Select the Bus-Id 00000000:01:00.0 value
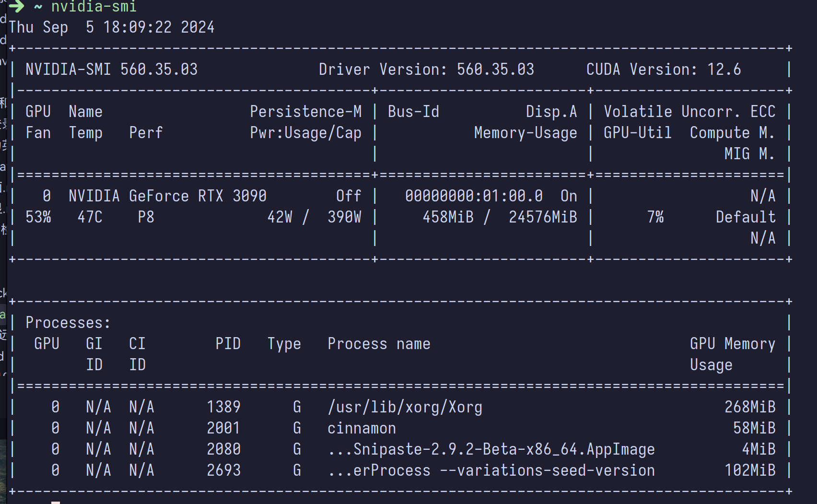The width and height of the screenshot is (817, 504). coord(474,196)
